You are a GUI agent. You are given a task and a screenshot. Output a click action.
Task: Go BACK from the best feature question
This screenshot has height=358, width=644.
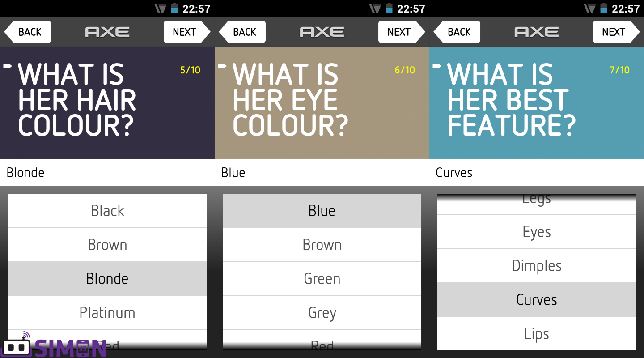[x=457, y=32]
